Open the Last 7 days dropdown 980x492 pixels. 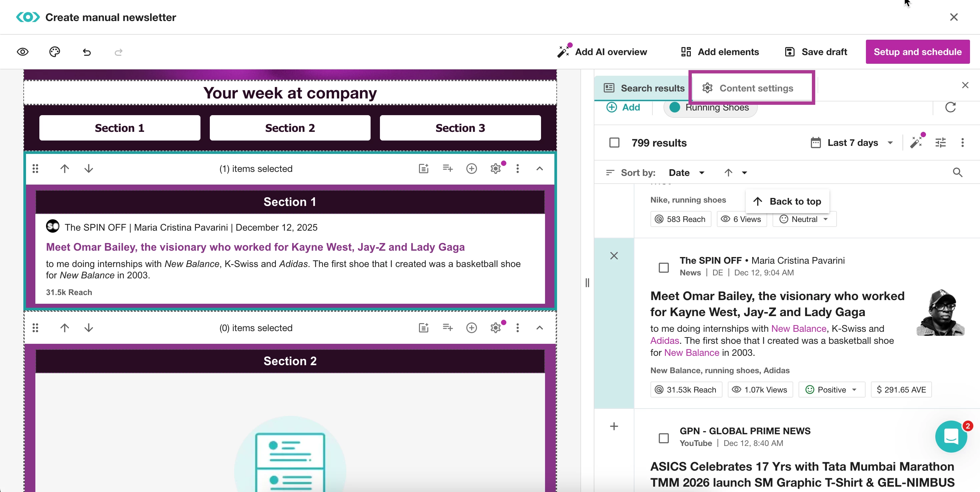coord(852,143)
